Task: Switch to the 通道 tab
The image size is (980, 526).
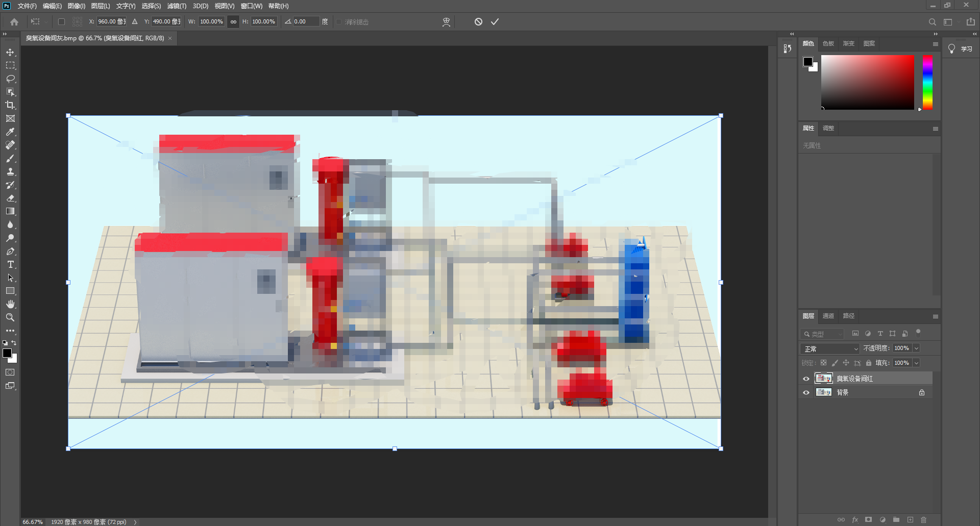Action: click(x=828, y=316)
